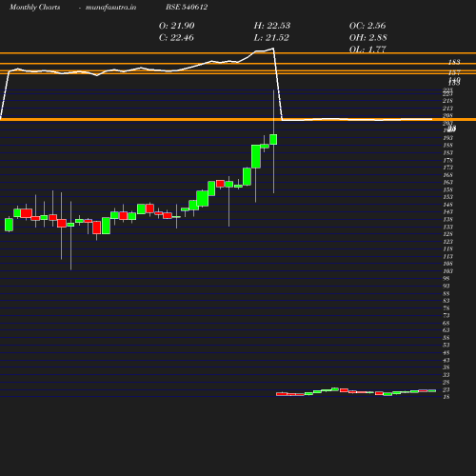Select the "OH: 2.88" value
This screenshot has height=476, width=476.
tap(367, 38)
